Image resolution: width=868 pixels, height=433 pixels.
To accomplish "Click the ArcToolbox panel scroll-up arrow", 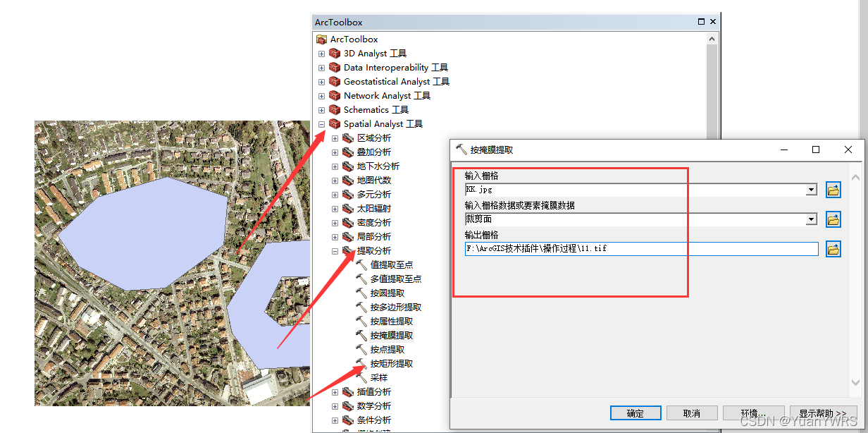I will [711, 39].
